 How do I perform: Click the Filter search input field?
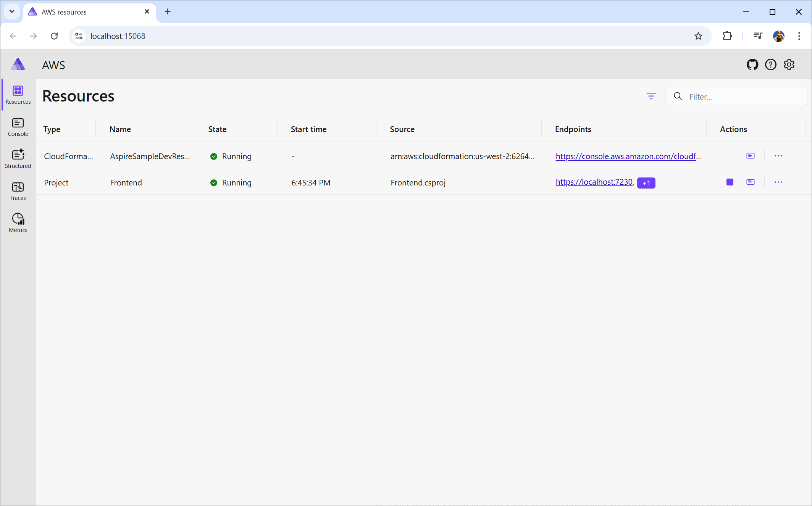(744, 97)
